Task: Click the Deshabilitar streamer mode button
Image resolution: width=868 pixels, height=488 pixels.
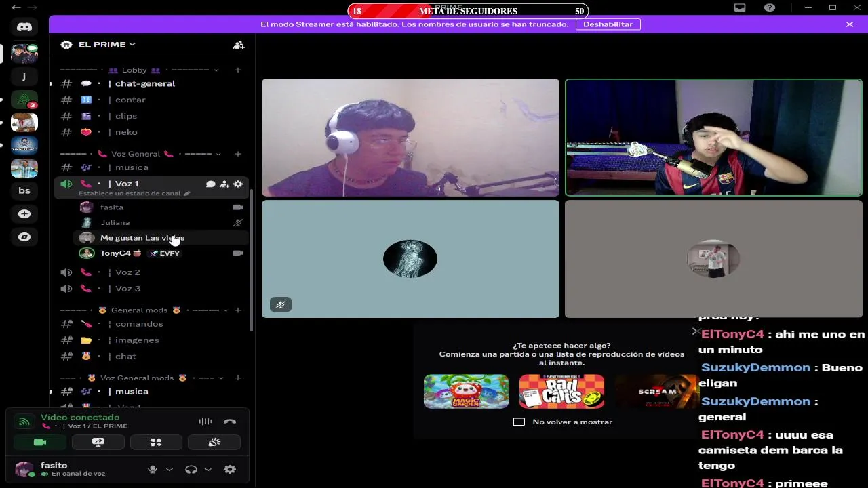Action: [x=608, y=24]
